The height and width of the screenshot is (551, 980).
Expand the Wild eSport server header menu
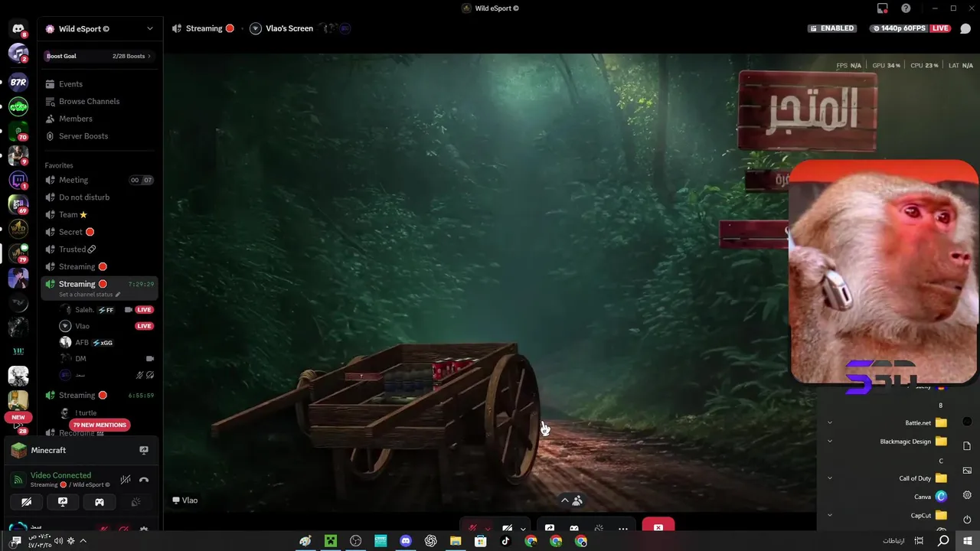point(149,29)
